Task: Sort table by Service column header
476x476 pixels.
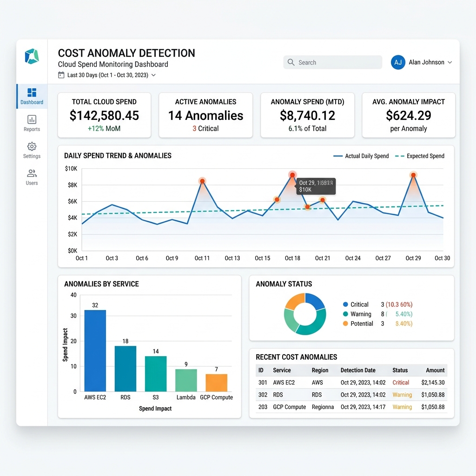Action: 282,370
